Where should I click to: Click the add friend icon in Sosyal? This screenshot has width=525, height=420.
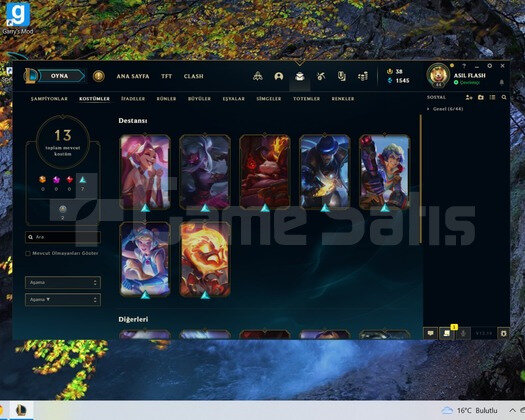coord(469,97)
